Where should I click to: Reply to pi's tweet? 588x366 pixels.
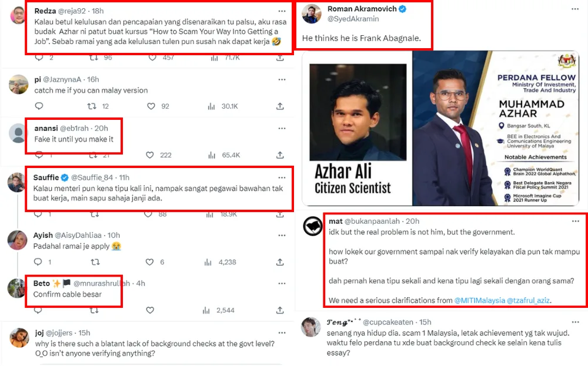pyautogui.click(x=39, y=106)
